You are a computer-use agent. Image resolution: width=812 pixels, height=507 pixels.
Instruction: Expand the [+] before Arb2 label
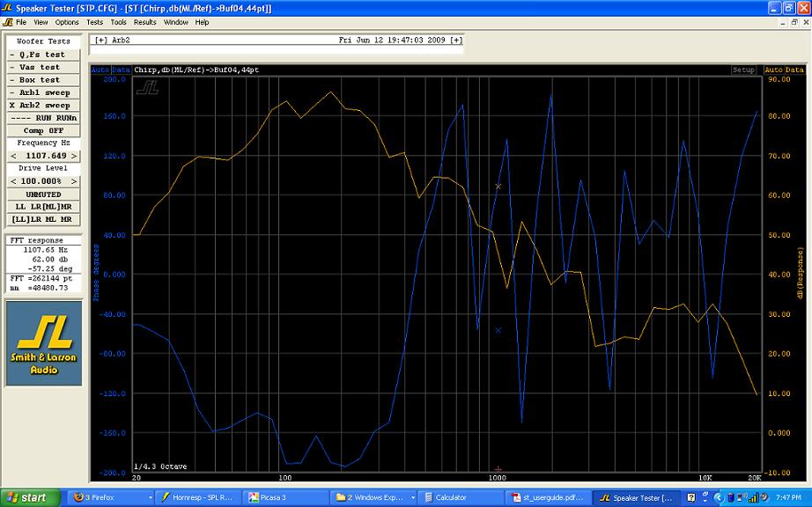(x=100, y=40)
